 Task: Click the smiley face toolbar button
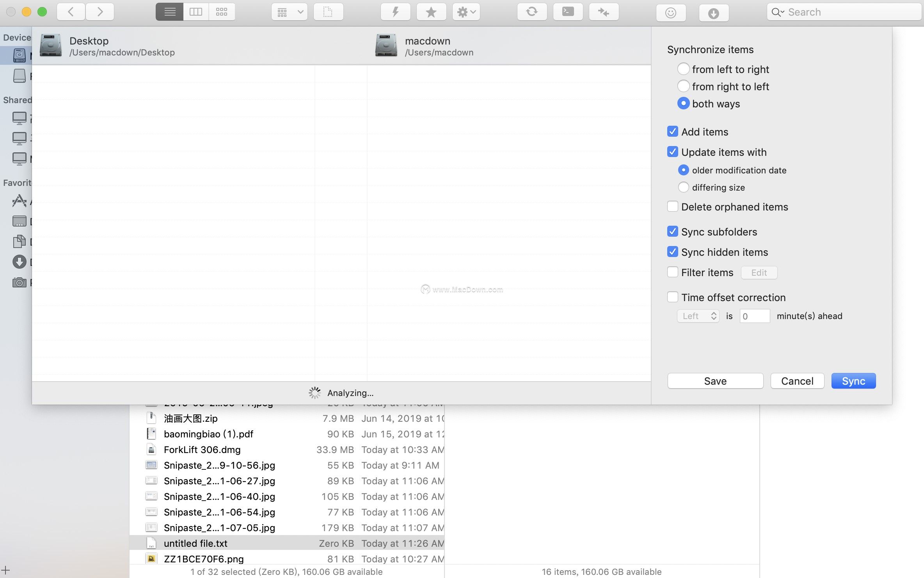coord(670,13)
